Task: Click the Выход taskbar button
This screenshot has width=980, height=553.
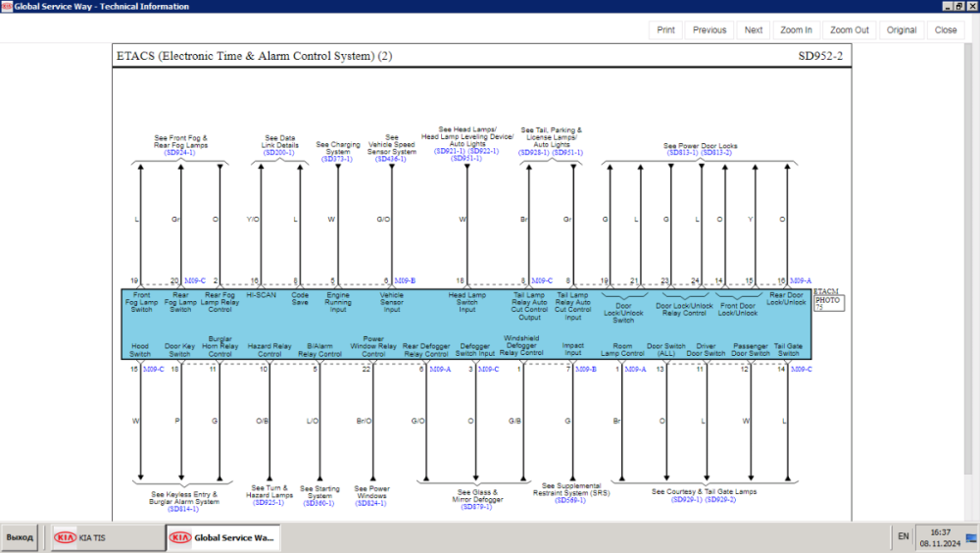Action: [x=20, y=537]
